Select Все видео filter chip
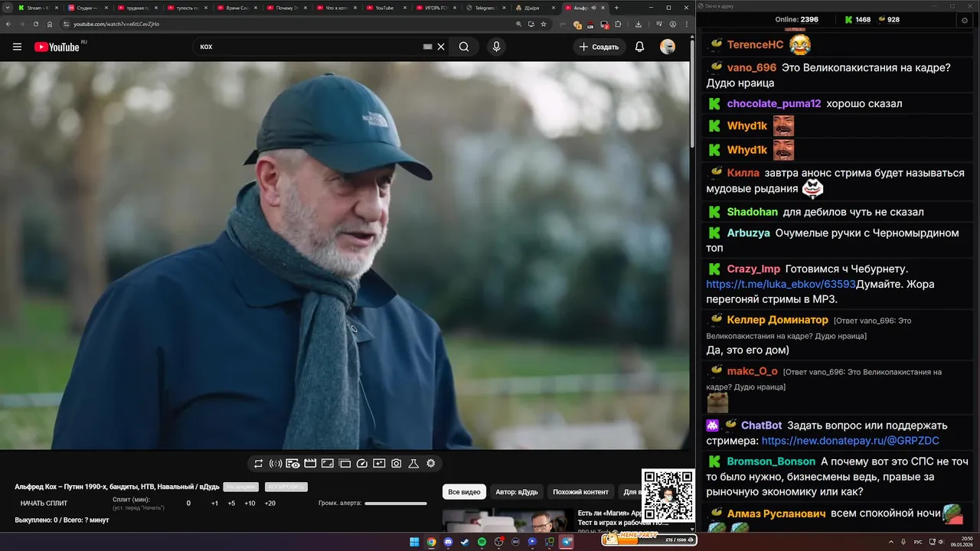The height and width of the screenshot is (551, 980). coord(464,492)
